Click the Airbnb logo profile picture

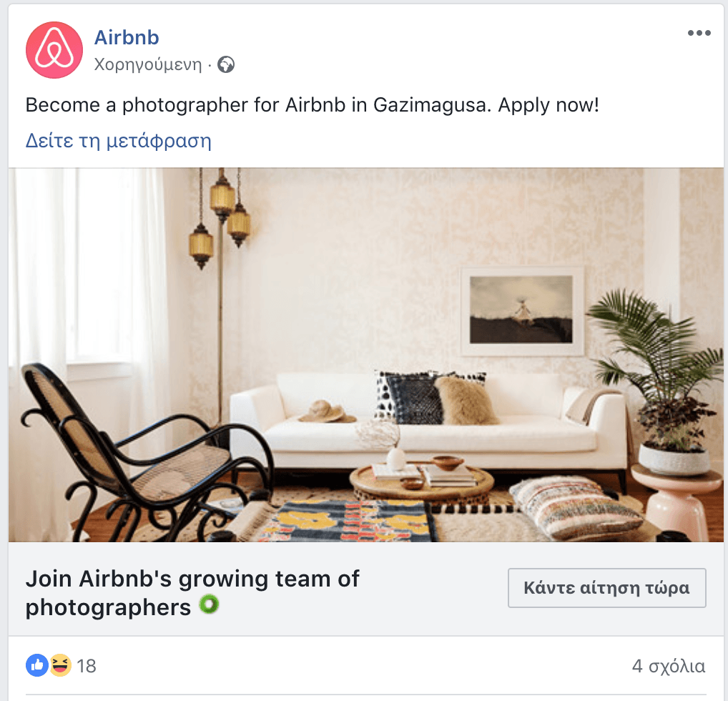54,50
